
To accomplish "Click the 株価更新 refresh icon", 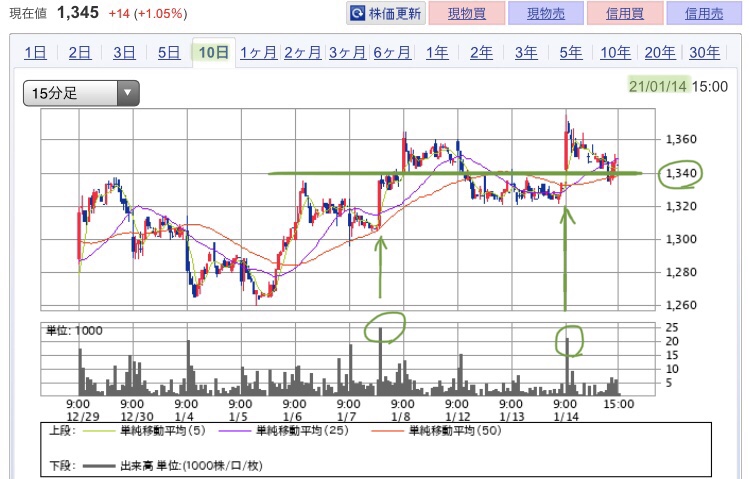I will [357, 13].
